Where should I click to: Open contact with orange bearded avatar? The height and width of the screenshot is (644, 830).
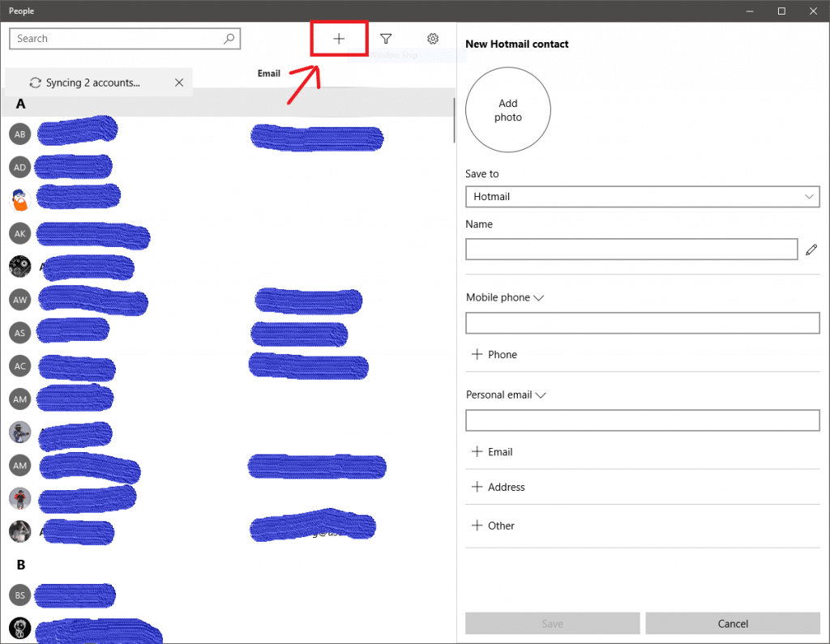click(20, 200)
